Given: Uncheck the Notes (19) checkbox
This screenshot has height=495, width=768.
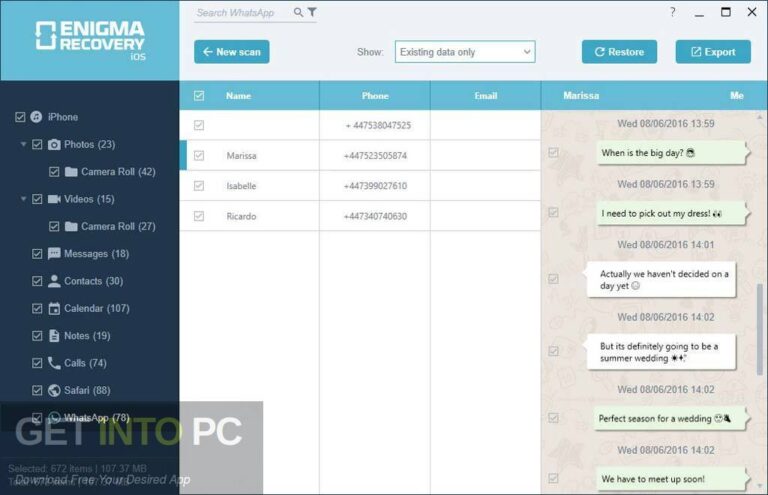Looking at the screenshot, I should coord(37,336).
